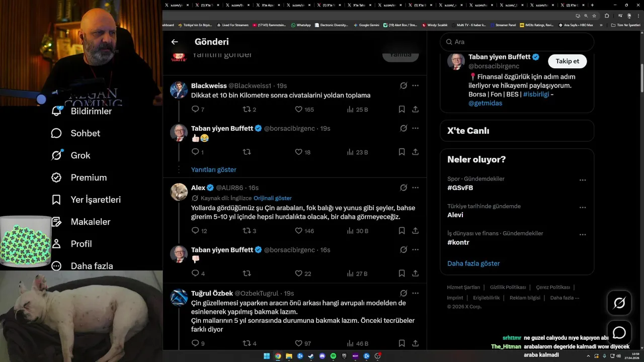
Task: Open a new browser tab
Action: pos(592,5)
